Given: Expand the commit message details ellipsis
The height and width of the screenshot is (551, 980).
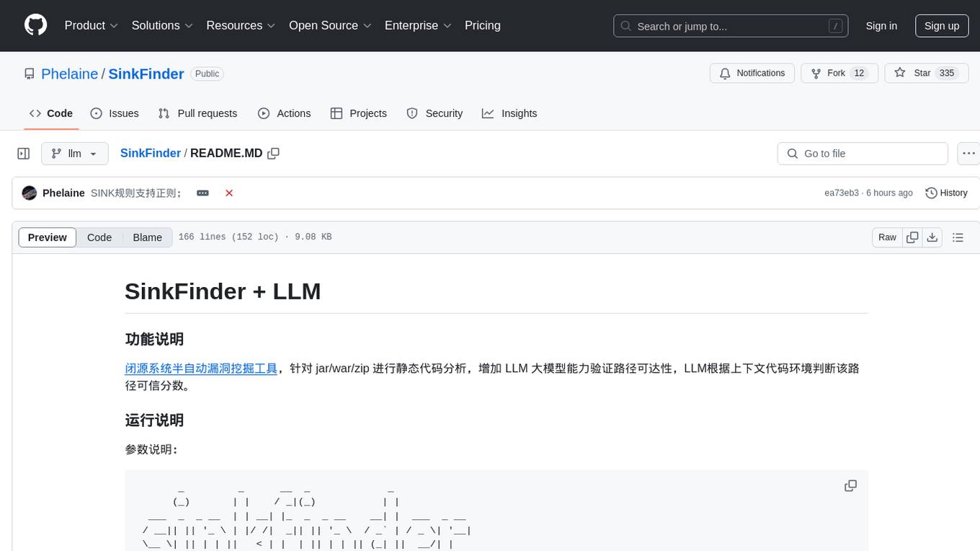Looking at the screenshot, I should click(203, 193).
